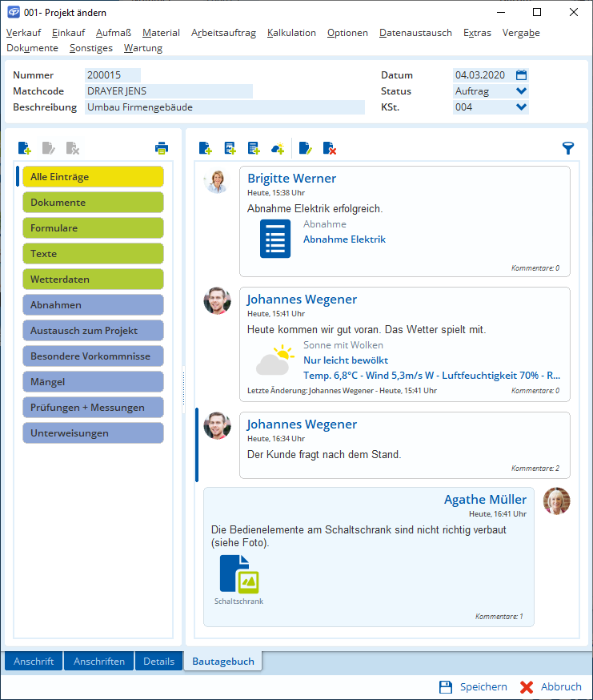Click the edit entry pencil icon
The image size is (593, 700).
[305, 147]
